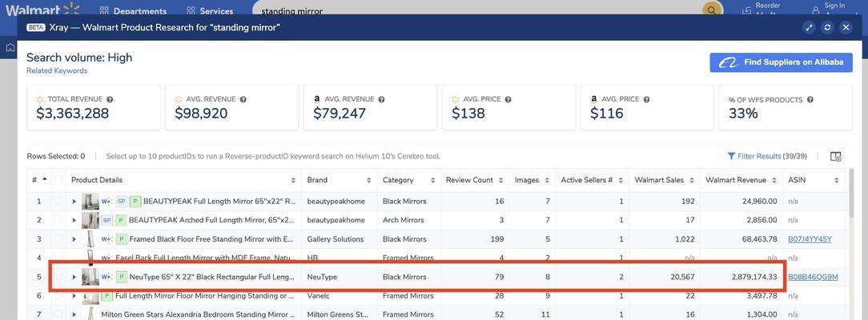Click Walmart Sales cell 1,022
This screenshot has height=320, width=868.
point(684,238)
